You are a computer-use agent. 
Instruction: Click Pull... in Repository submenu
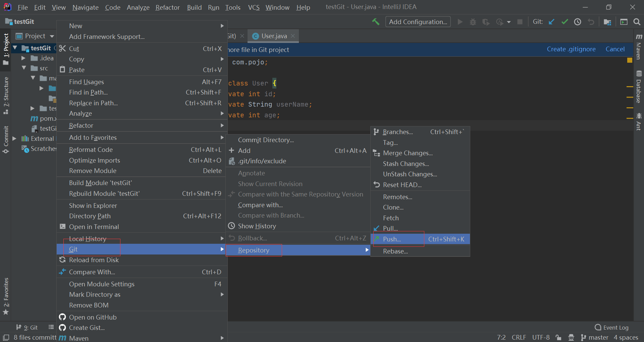420,228
